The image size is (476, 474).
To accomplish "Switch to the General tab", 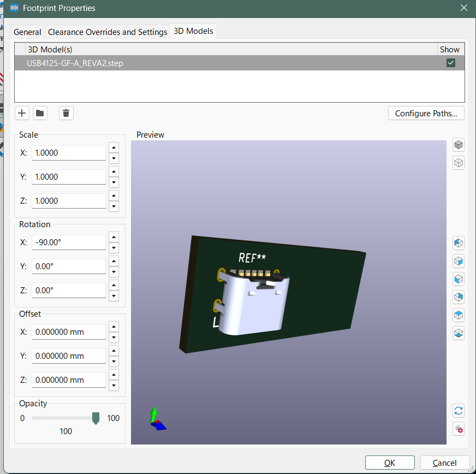I will tap(27, 32).
